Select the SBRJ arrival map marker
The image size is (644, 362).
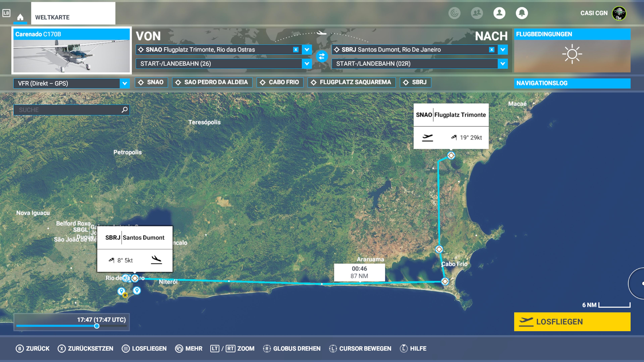tap(135, 278)
